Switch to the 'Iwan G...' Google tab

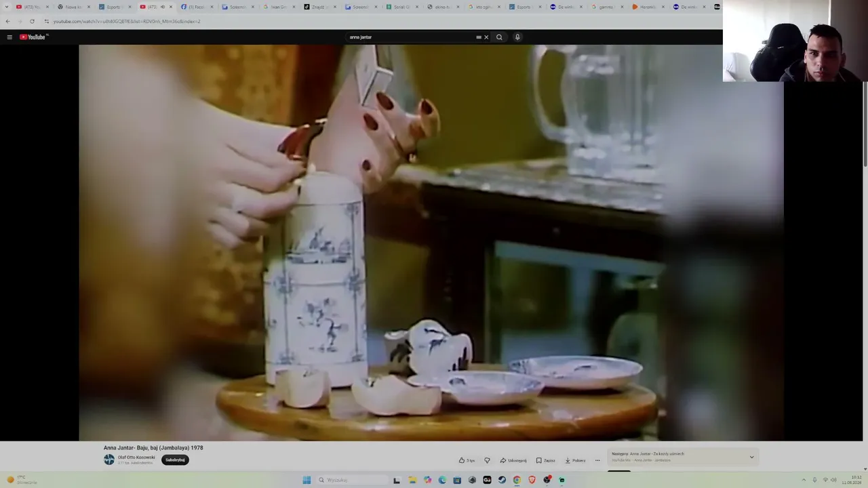pyautogui.click(x=279, y=7)
